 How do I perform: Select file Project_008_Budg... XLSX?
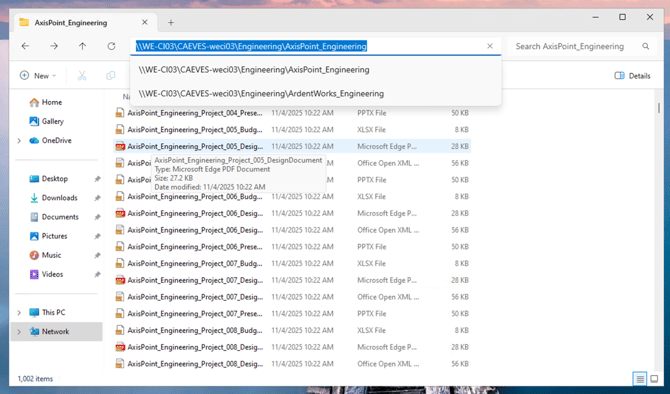(292, 330)
